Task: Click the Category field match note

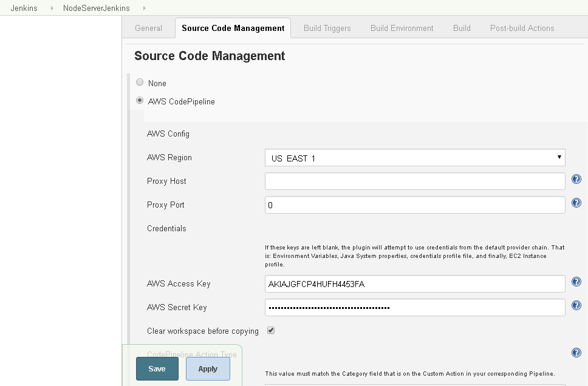Action: (x=410, y=374)
